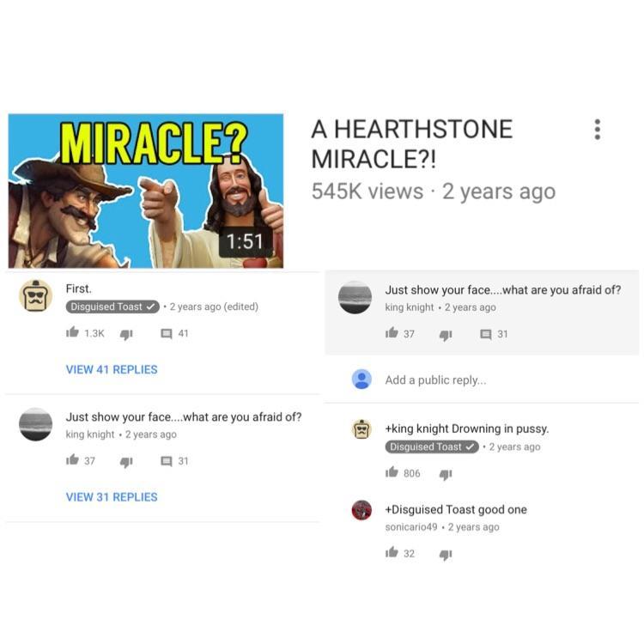Image resolution: width=644 pixels, height=644 pixels.
Task: Like king knight's comment with 37 likes, left panel
Action: [72, 460]
